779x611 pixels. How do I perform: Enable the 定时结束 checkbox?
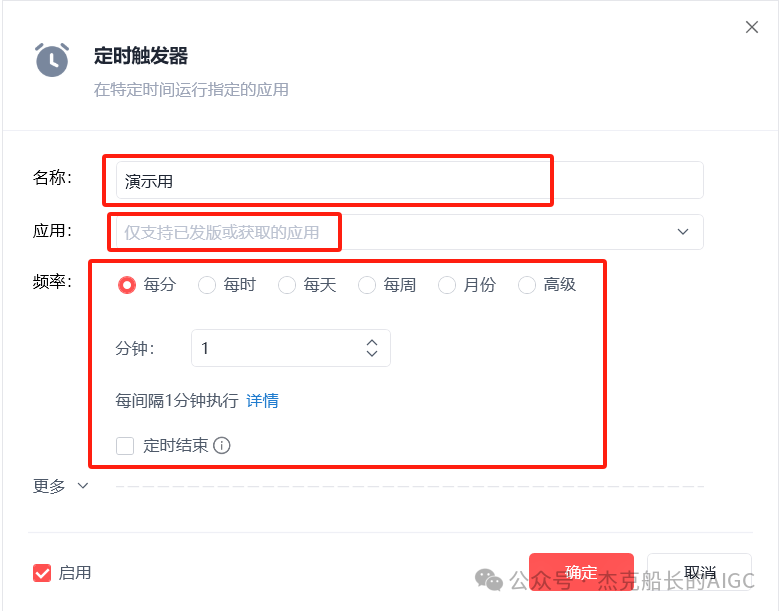pyautogui.click(x=125, y=446)
